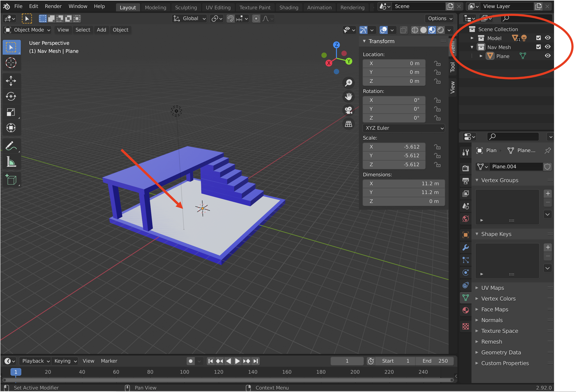Hide the Plane object eye icon

(x=547, y=56)
